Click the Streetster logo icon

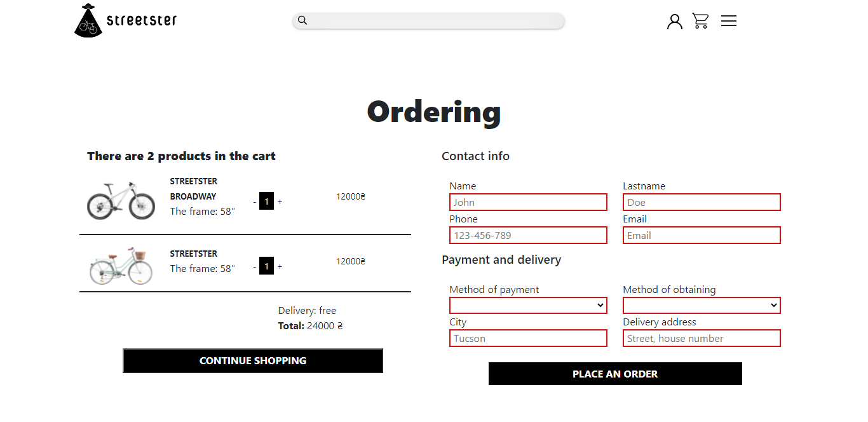coord(88,20)
